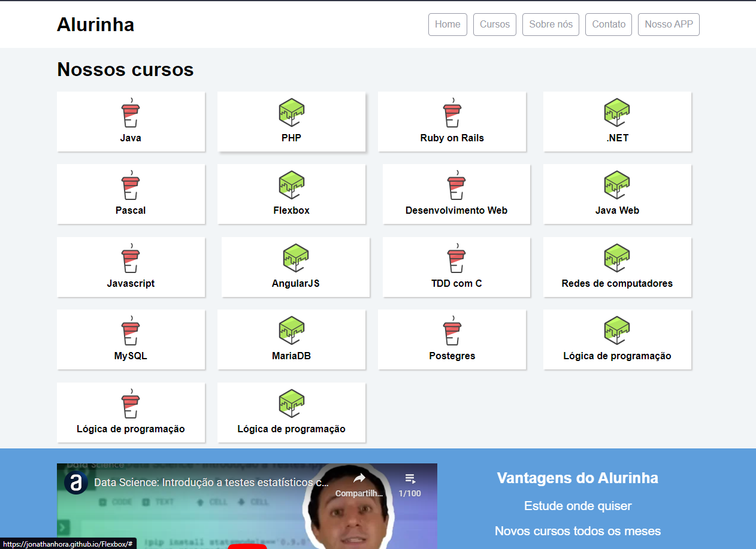This screenshot has height=549, width=756.
Task: Select Home in the navigation bar
Action: click(x=447, y=24)
